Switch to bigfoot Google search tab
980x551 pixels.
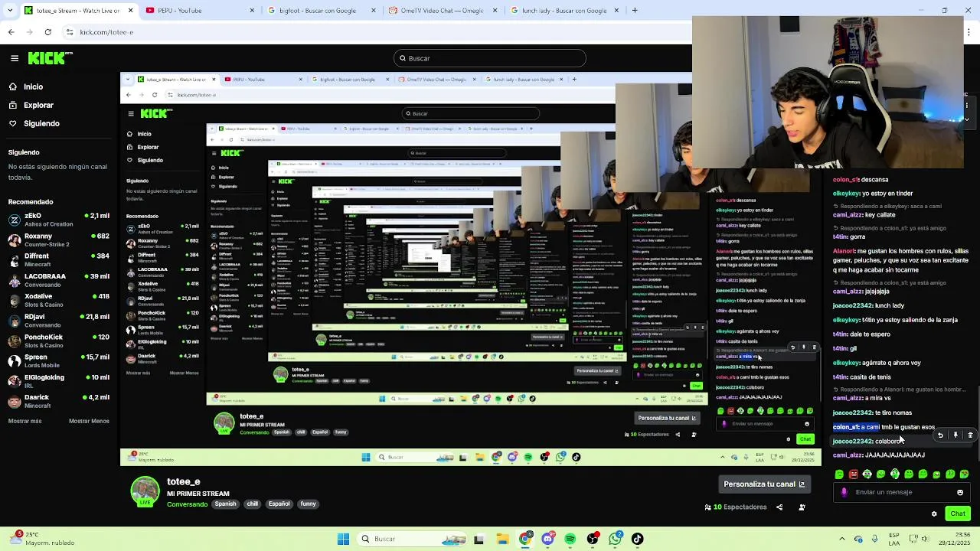tap(320, 11)
